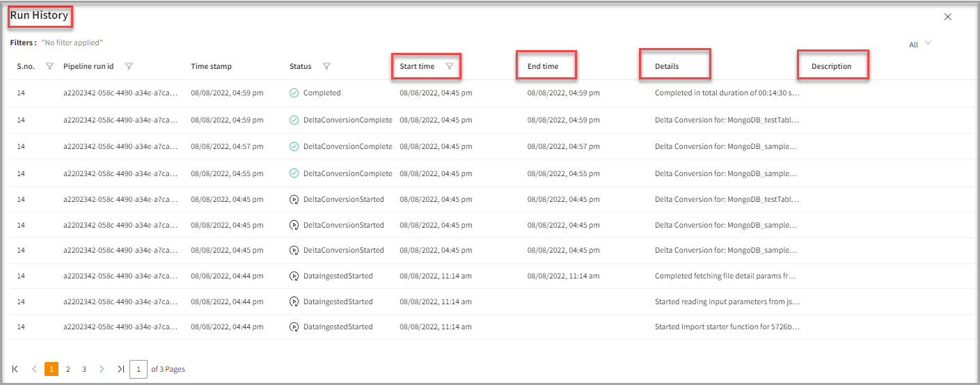Select page 1 in pagination
980x385 pixels.
[x=52, y=369]
